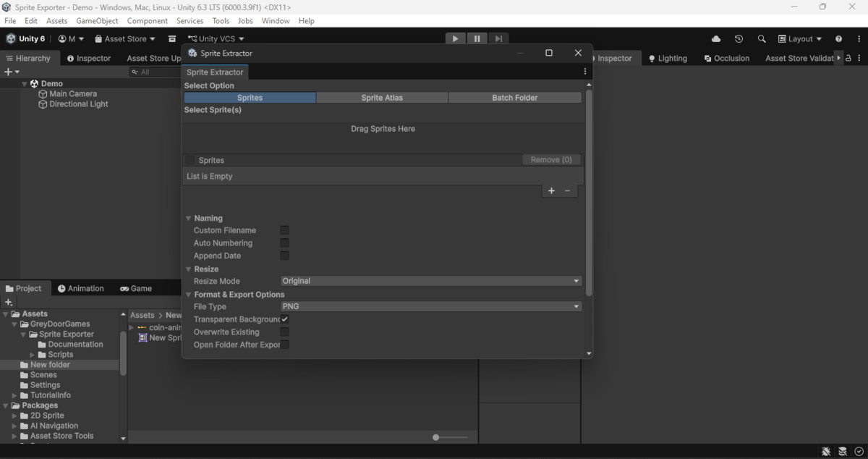The image size is (868, 459).
Task: Select the Sprite Atlas option button
Action: click(x=382, y=98)
